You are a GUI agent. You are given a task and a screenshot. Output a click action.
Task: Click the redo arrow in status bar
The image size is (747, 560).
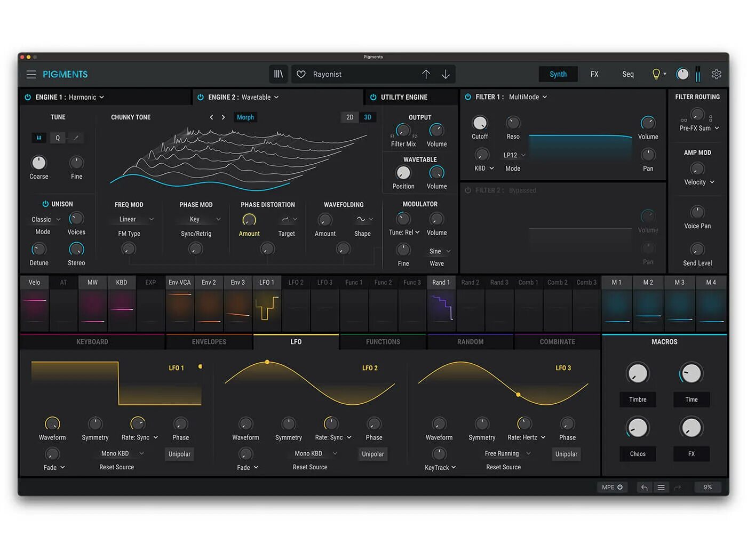[x=678, y=487]
